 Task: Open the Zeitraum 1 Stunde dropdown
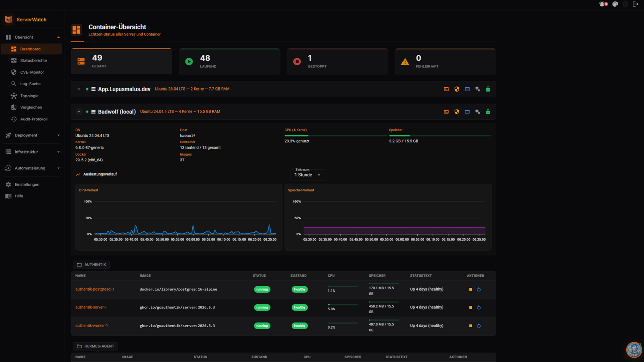pyautogui.click(x=308, y=175)
